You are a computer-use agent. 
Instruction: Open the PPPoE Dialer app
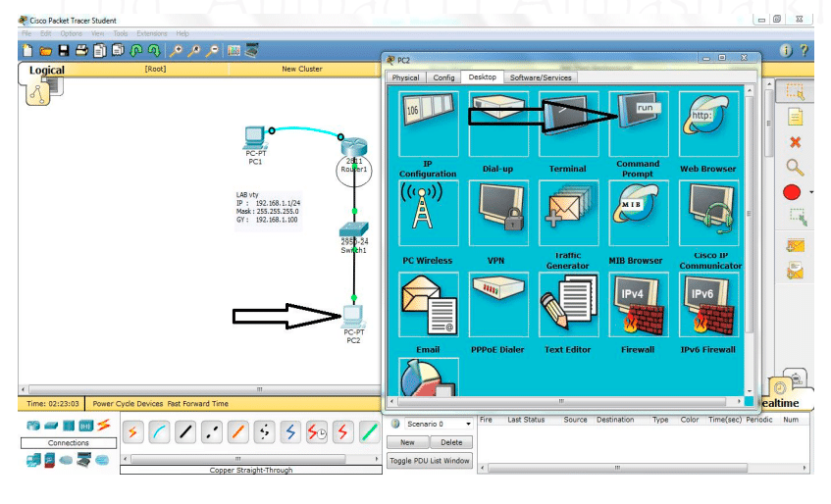click(498, 304)
